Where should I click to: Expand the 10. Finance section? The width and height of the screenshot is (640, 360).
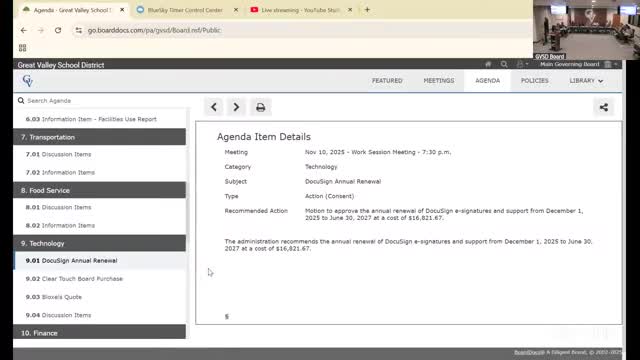coord(99,332)
